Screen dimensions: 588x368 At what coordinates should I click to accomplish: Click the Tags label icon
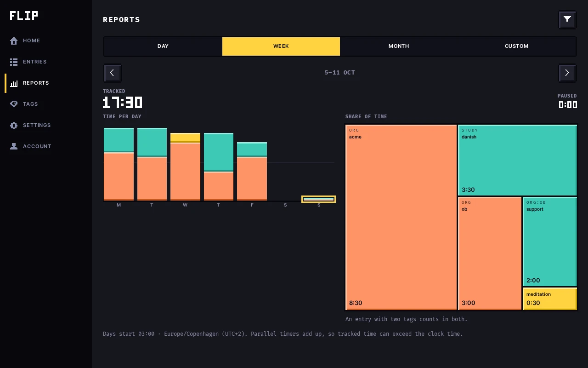pyautogui.click(x=14, y=104)
